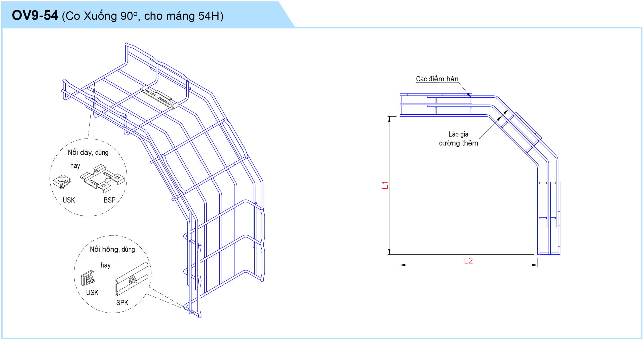This screenshot has height=341, width=644.
Task: Click the SPK side splice bar icon
Action: [132, 279]
